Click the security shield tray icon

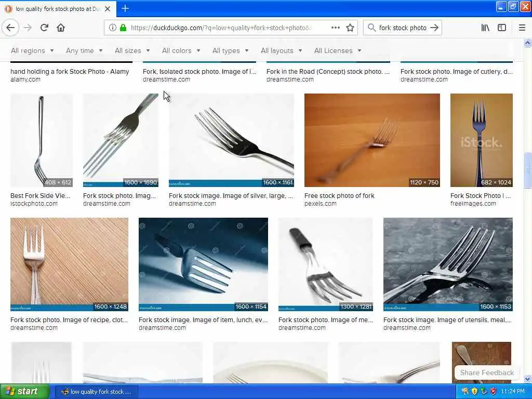(474, 392)
